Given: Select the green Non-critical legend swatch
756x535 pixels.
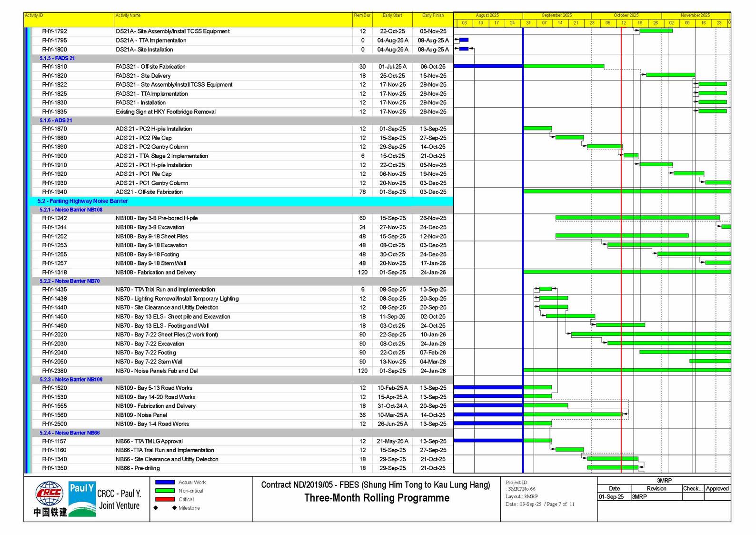Looking at the screenshot, I should (165, 491).
